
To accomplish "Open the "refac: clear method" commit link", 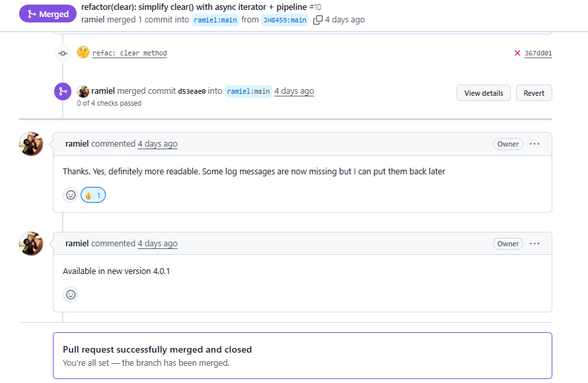I will (x=129, y=53).
